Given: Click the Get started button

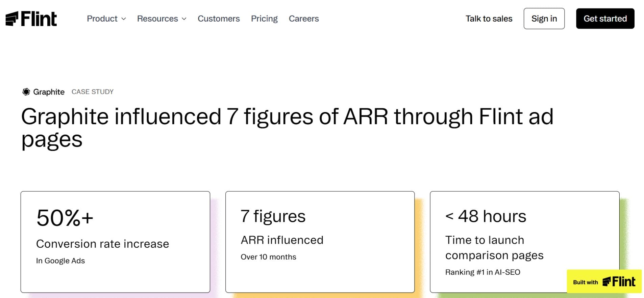Looking at the screenshot, I should tap(605, 19).
